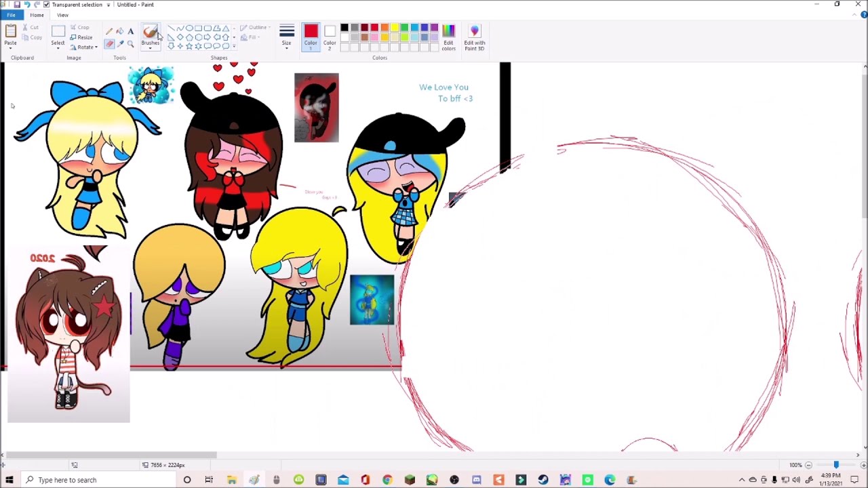
Task: Choose the Triangle shape
Action: [226, 28]
